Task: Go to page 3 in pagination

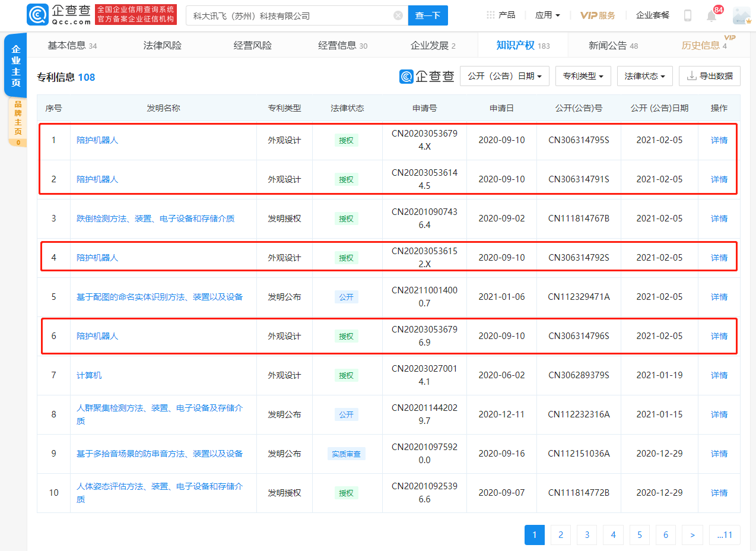Action: point(587,535)
